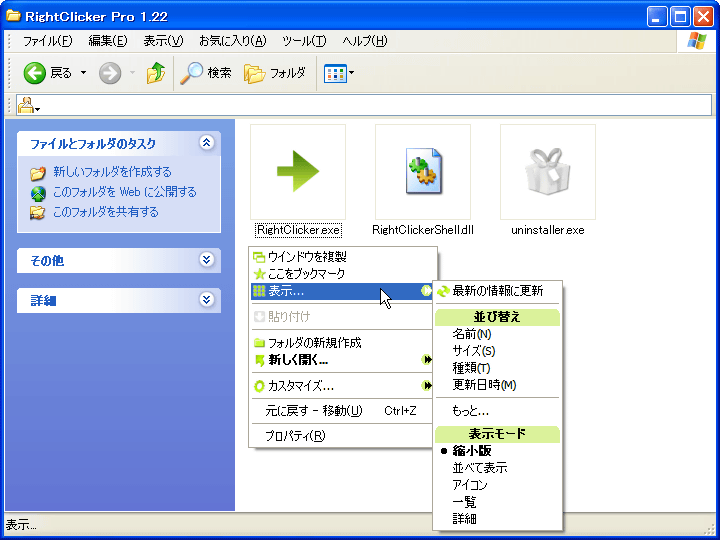Expand the 表示... submenu arrow
The height and width of the screenshot is (540, 720).
[427, 291]
